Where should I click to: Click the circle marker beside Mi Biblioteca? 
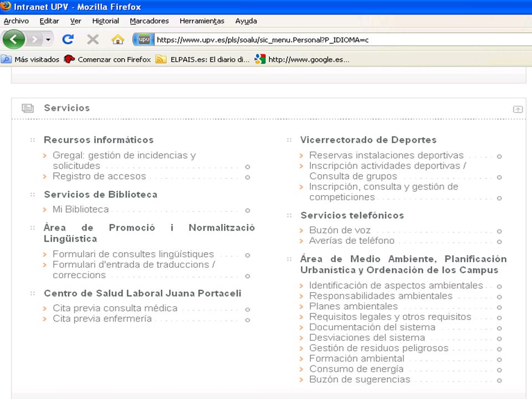click(248, 211)
